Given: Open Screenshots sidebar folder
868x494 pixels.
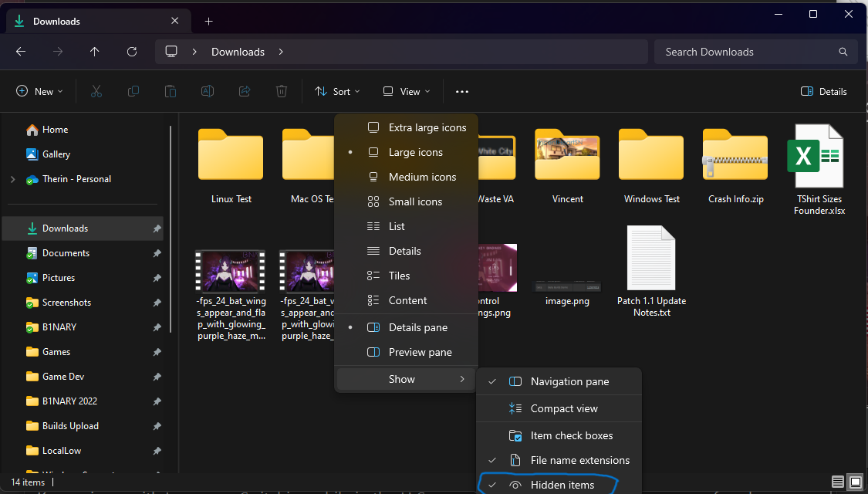Looking at the screenshot, I should click(x=83, y=303).
